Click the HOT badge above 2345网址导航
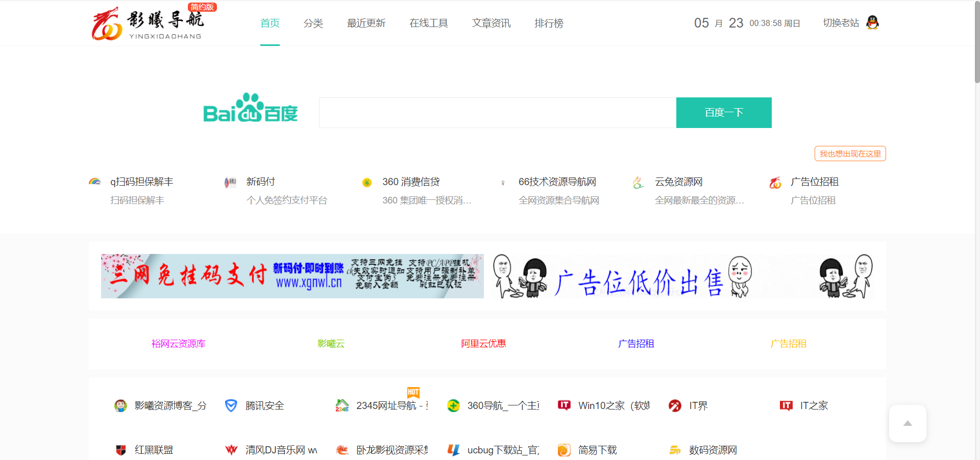 point(413,392)
